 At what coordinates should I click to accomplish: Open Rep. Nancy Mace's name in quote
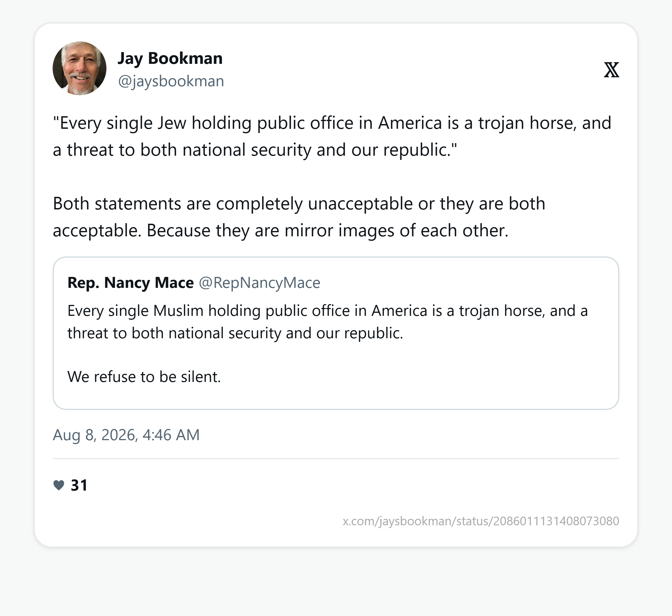(x=130, y=283)
